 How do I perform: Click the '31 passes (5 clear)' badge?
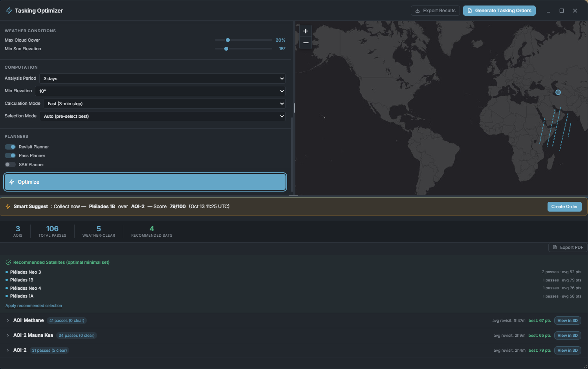click(x=49, y=351)
